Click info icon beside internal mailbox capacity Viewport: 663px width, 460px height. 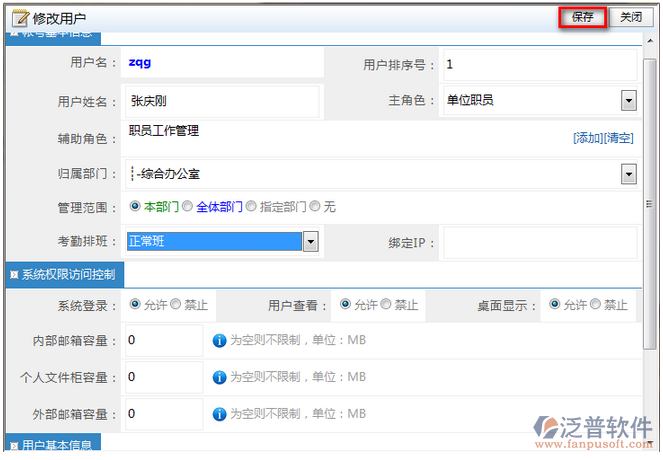click(219, 341)
